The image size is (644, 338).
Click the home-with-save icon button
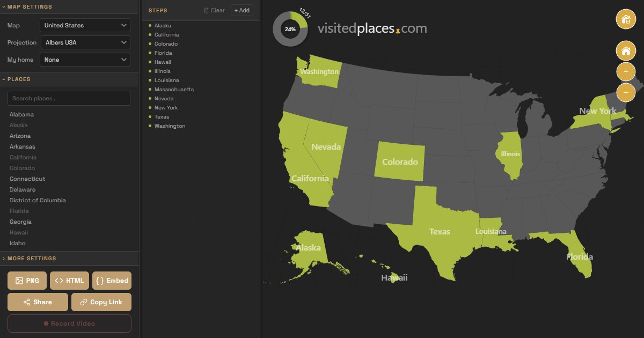click(625, 20)
